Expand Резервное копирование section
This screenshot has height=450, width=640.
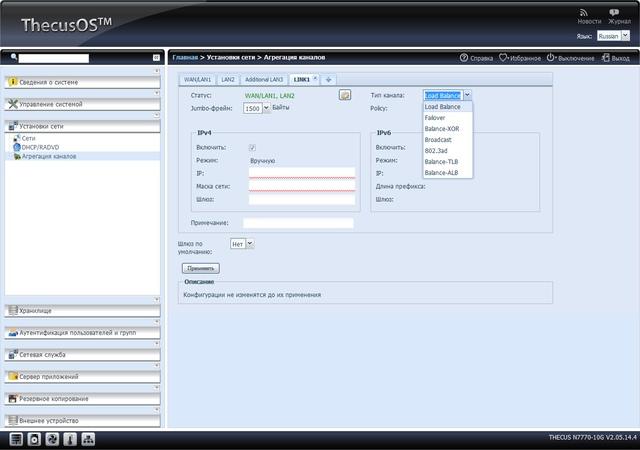[82, 399]
